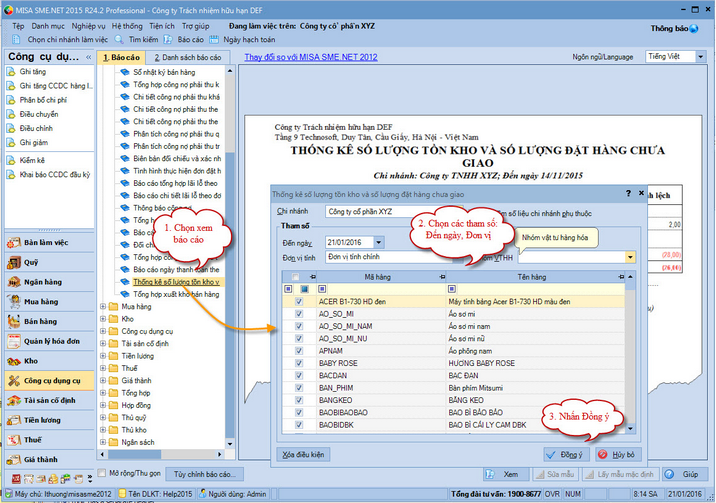This screenshot has height=503, width=716.
Task: Uncheck the BABY ROSE row checkbox
Action: [299, 363]
